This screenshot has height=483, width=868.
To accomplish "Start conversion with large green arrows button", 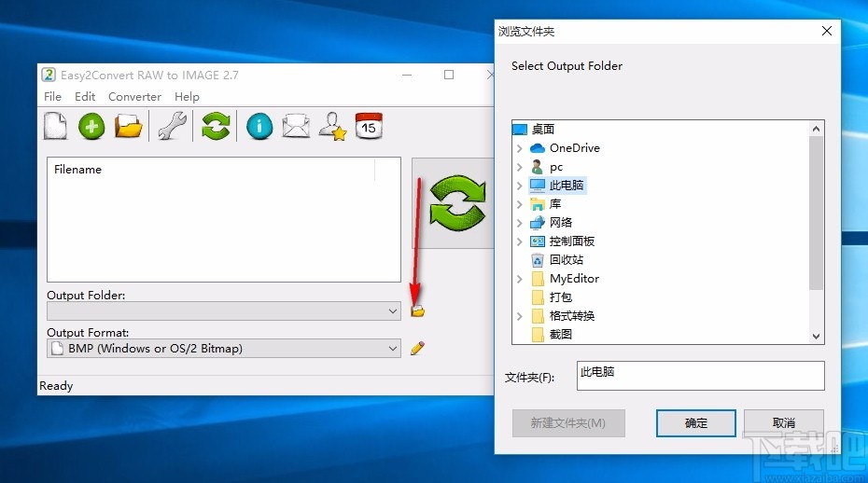I will pos(457,203).
